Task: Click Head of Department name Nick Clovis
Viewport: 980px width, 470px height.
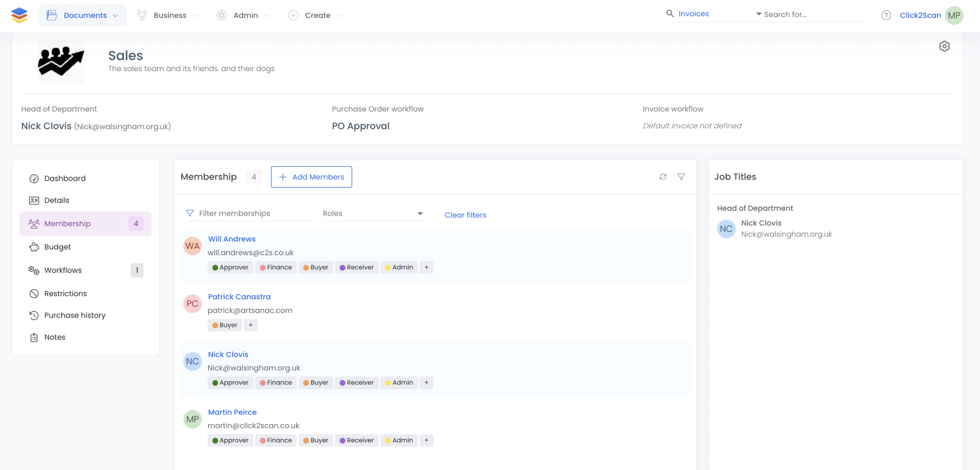Action: click(46, 126)
